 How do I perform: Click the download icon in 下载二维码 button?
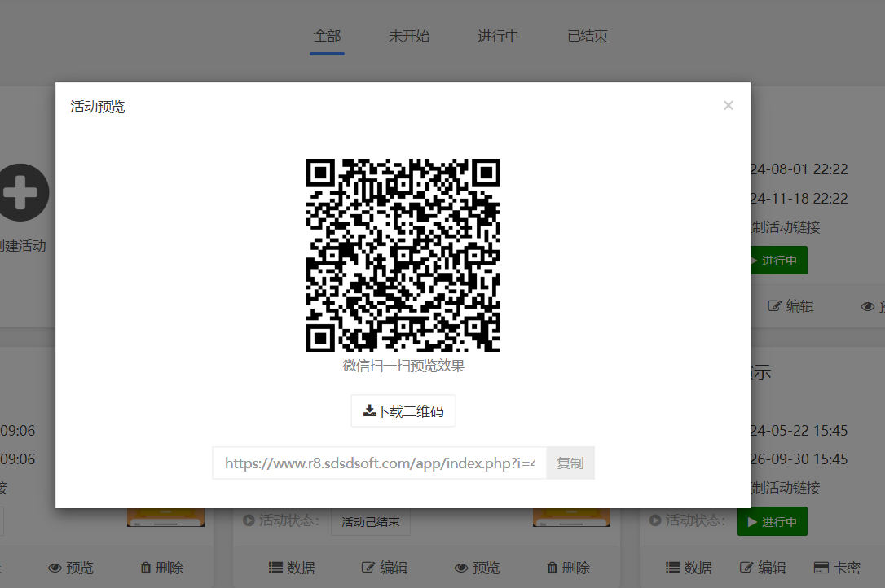[x=370, y=410]
